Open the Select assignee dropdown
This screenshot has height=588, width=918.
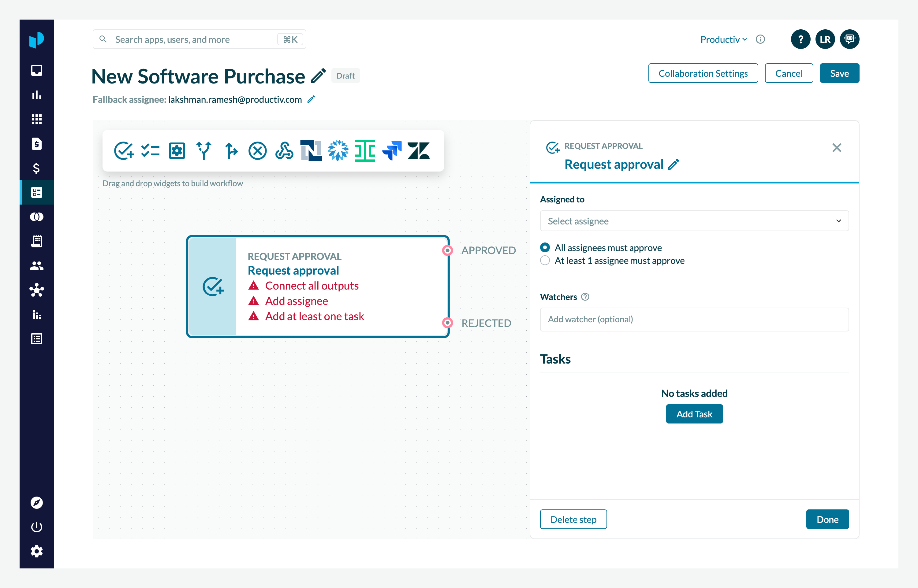[x=694, y=221]
